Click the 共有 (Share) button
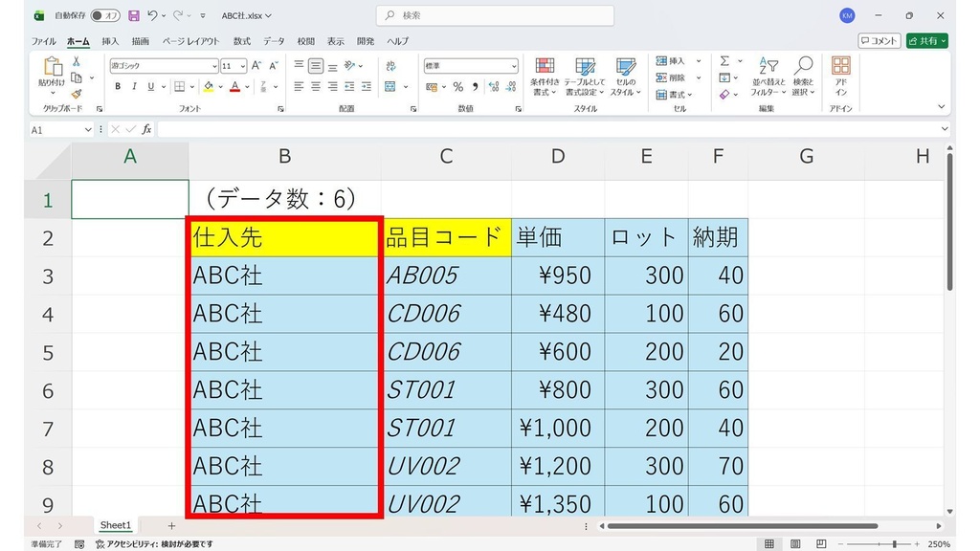Screen dimensions: 980x551 coord(924,41)
